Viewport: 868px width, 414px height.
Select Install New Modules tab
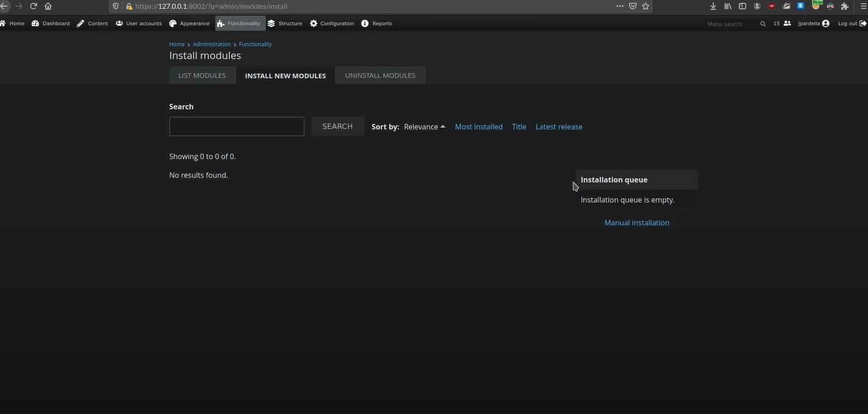point(285,76)
